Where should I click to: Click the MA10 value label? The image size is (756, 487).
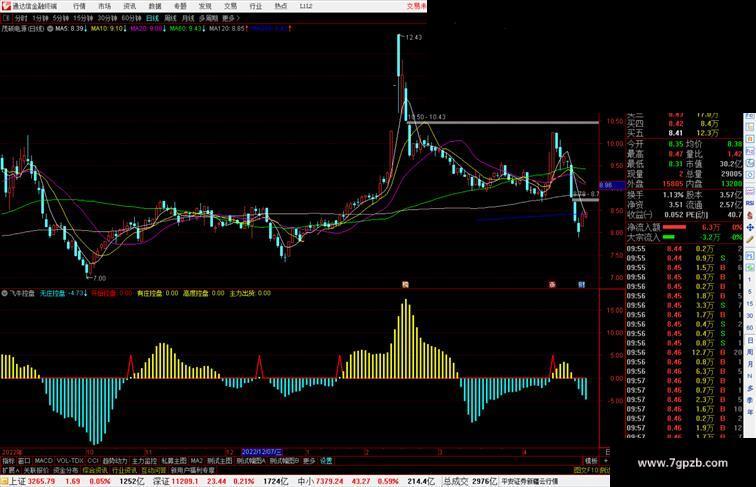[x=108, y=29]
